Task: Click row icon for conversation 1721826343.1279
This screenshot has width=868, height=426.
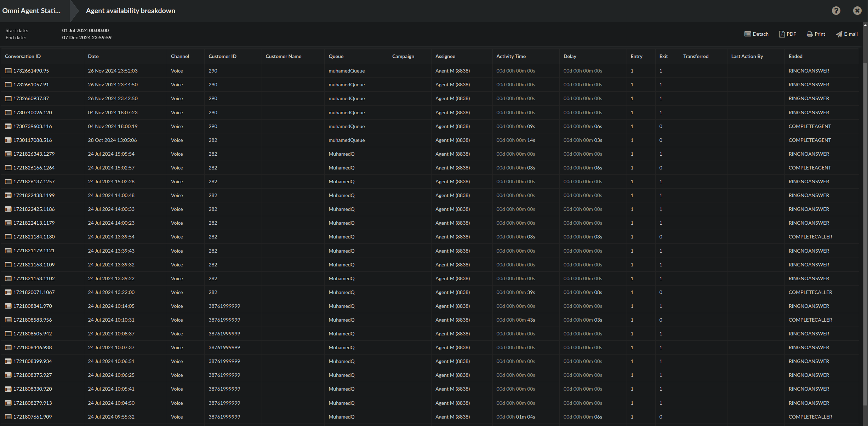Action: [8, 154]
